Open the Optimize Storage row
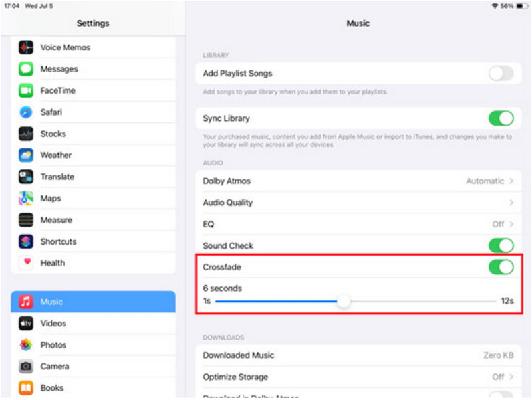This screenshot has height=400, width=532. coord(358,377)
